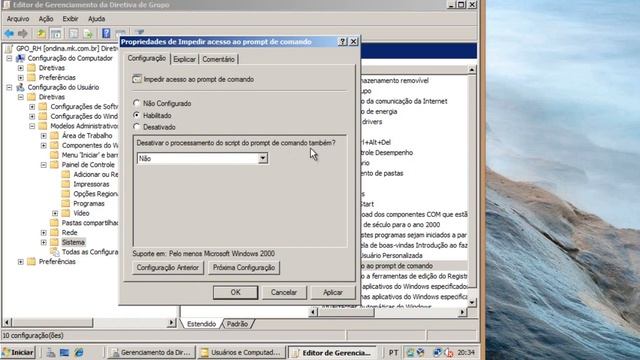The image size is (640, 360).
Task: Select the Desativado radio option
Action: [137, 127]
